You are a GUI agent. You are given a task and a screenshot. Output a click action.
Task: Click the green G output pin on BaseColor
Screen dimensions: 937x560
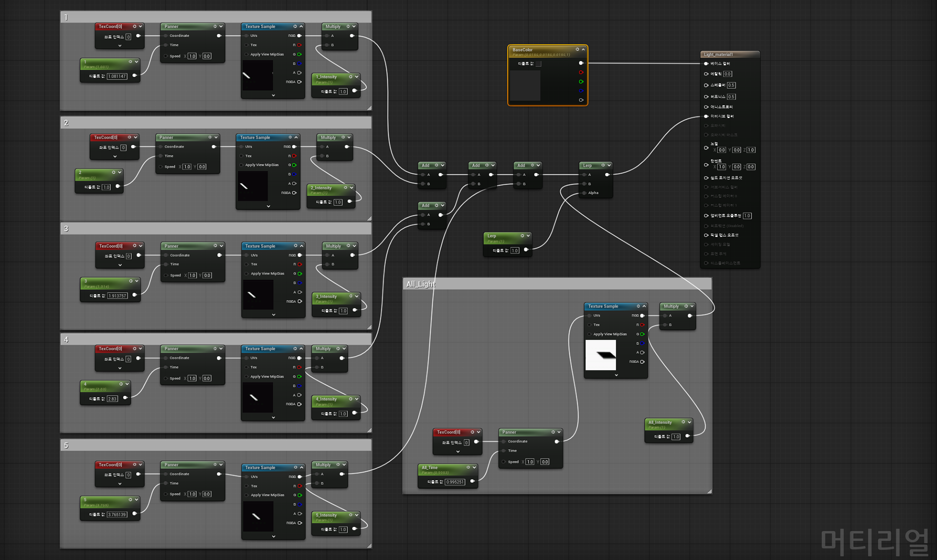[581, 81]
